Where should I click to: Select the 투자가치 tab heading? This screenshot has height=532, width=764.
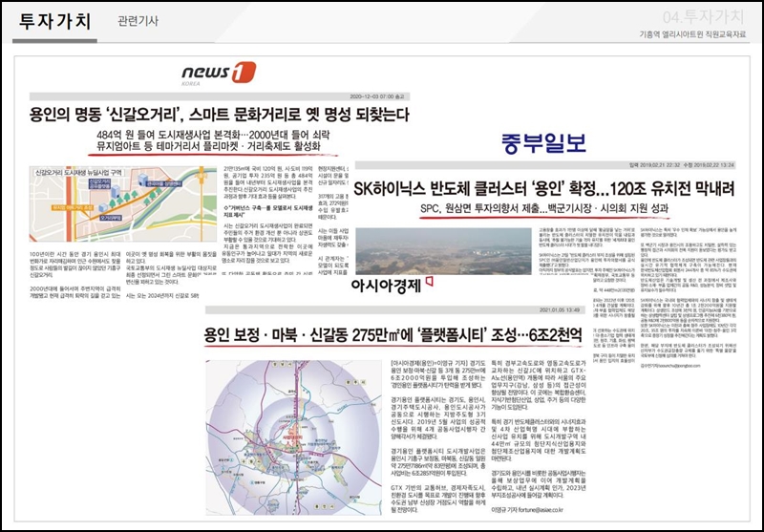coord(55,21)
